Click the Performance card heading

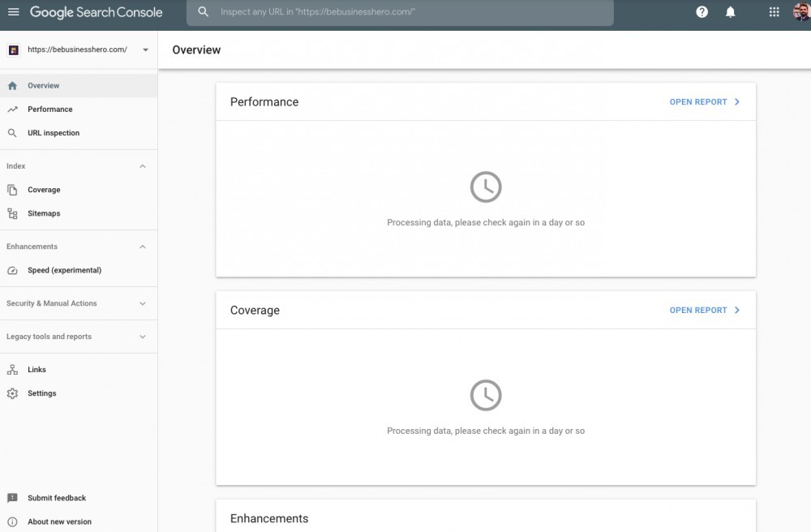[x=264, y=102]
